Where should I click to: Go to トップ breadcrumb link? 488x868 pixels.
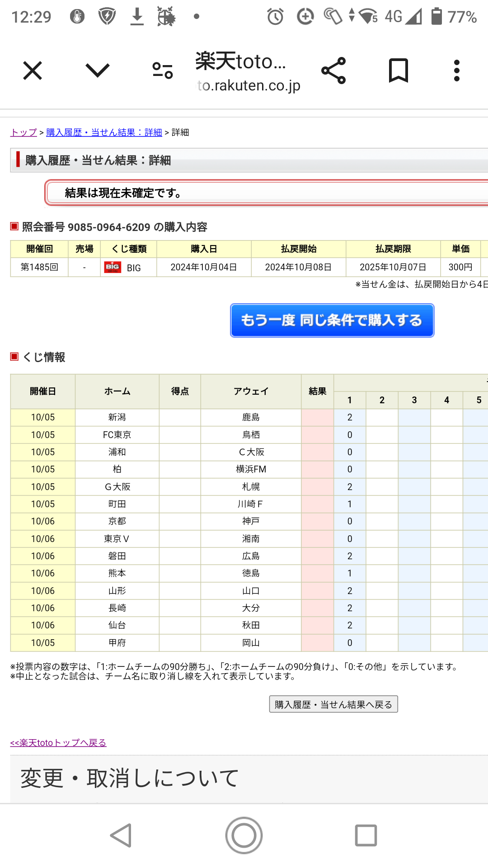point(23,132)
